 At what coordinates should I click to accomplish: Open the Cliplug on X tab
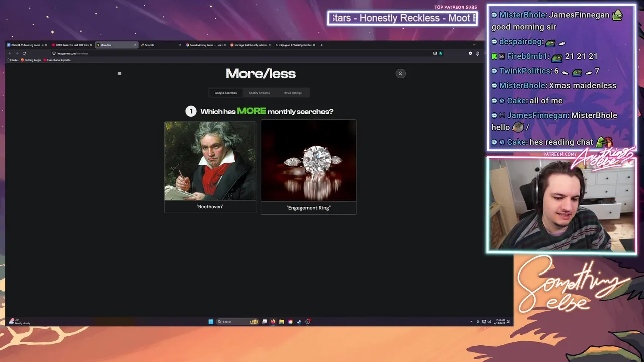[x=294, y=45]
